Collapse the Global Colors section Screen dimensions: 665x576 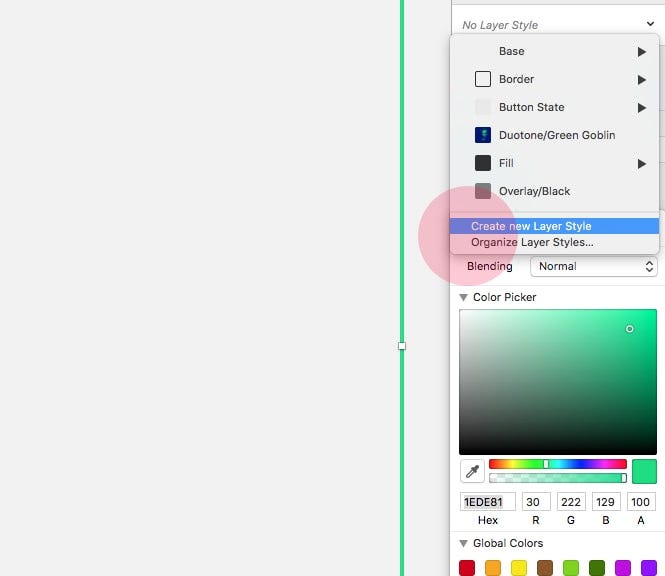464,543
